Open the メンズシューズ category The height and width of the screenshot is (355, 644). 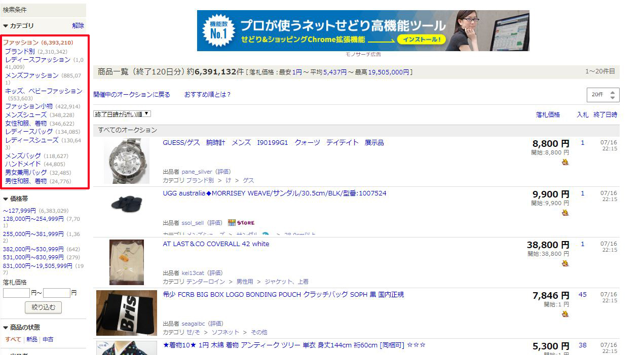point(26,115)
